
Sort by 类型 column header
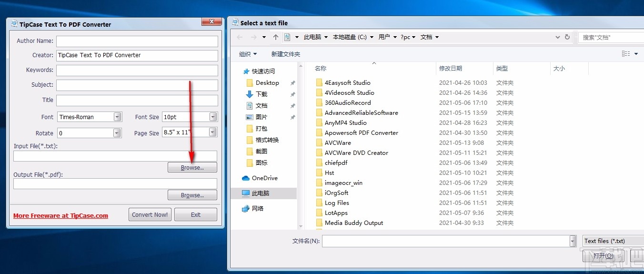502,69
